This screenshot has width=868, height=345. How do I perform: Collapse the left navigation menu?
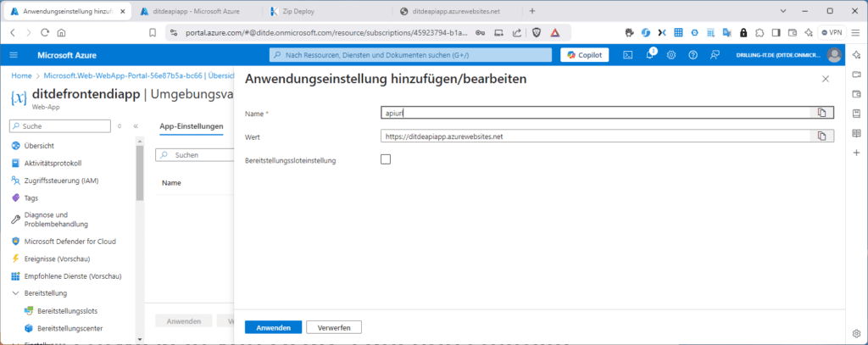[136, 126]
